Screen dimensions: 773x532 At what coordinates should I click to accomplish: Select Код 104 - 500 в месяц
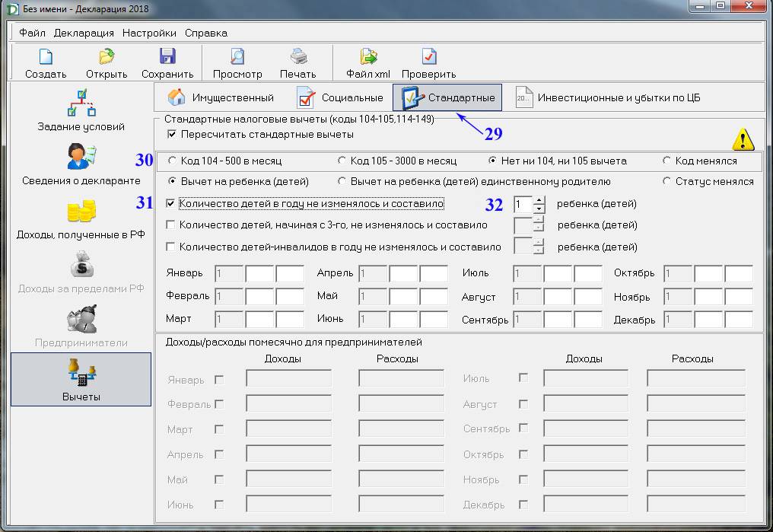[x=172, y=161]
